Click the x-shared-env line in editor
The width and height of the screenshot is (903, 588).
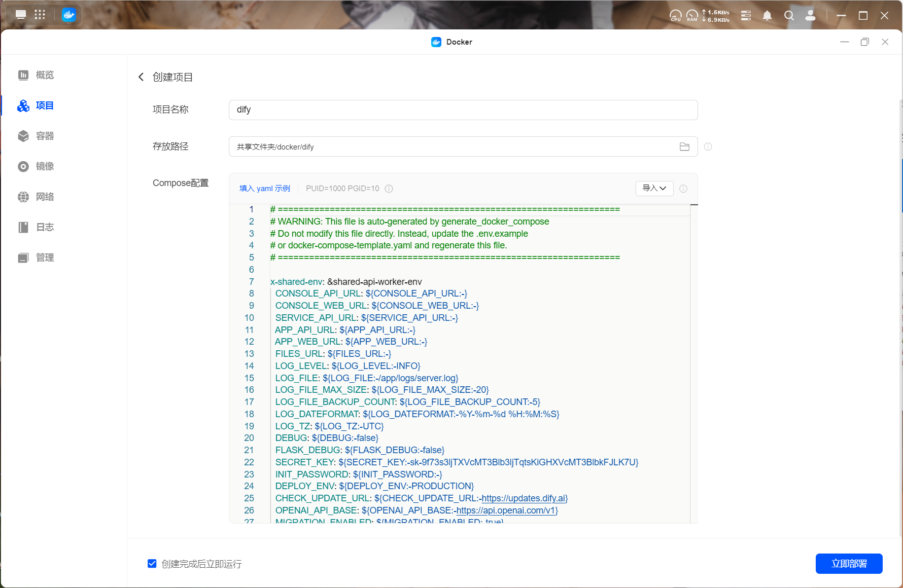tap(346, 282)
